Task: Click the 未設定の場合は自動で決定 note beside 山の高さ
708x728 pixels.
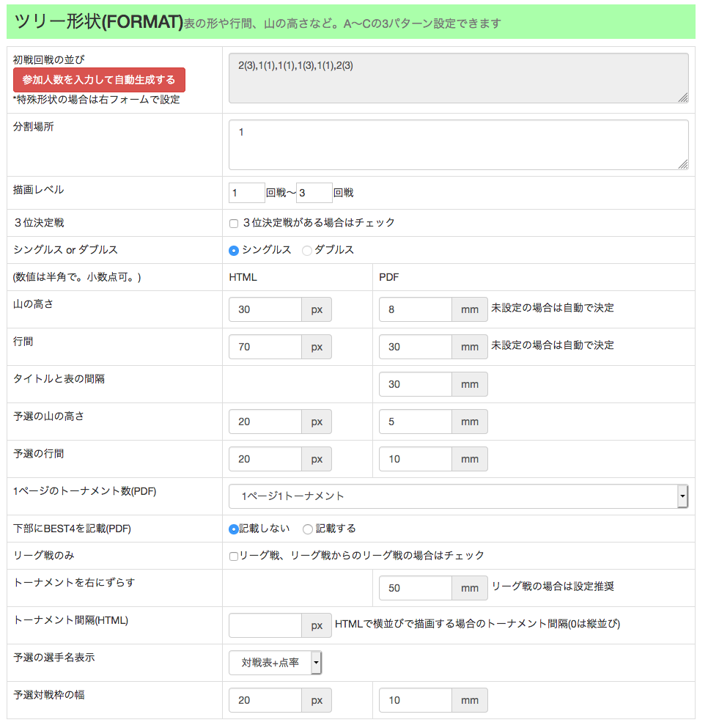Action: (553, 308)
